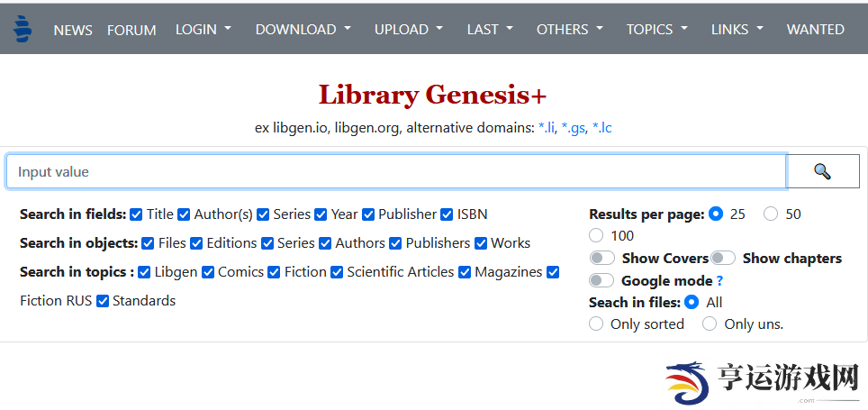
Task: Open the *.li alternative domain link
Action: click(x=547, y=129)
